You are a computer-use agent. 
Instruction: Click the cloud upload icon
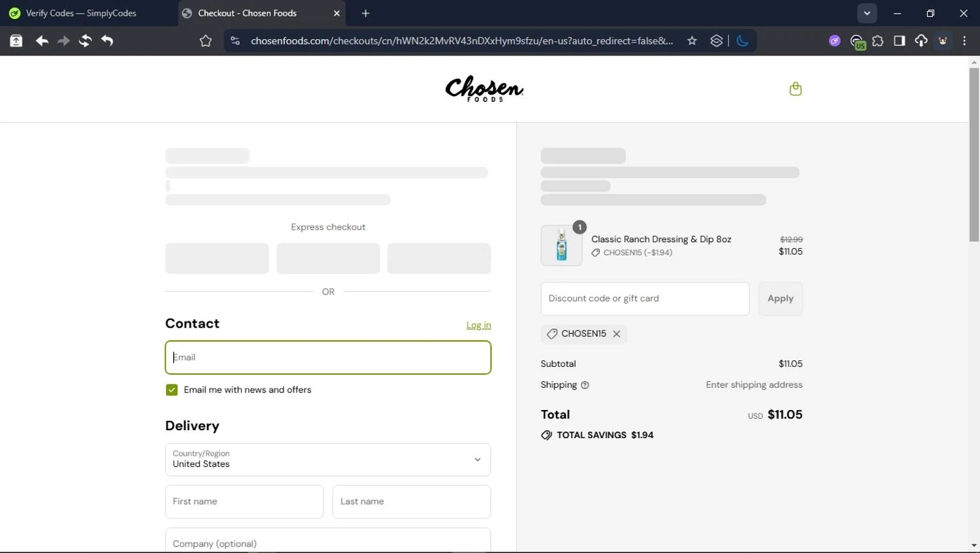(921, 40)
